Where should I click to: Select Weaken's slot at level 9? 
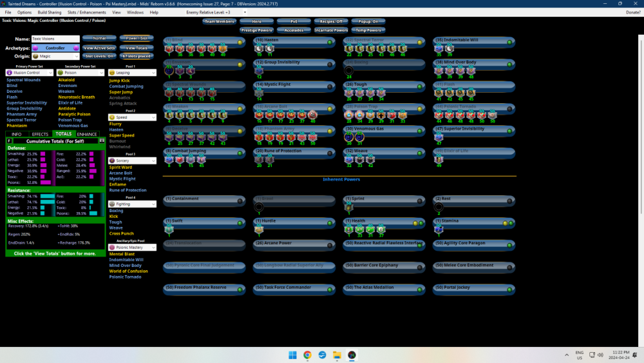coord(223,115)
